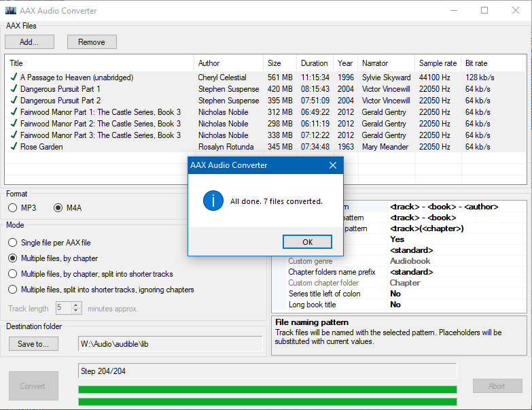The width and height of the screenshot is (532, 410).
Task: Click the Custom genre 'Audiobook' value
Action: (410, 261)
